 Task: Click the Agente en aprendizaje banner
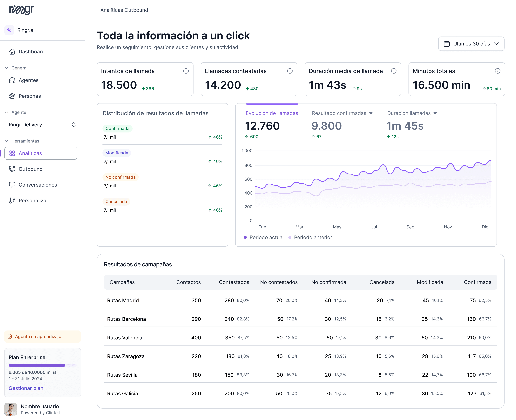[x=43, y=337]
